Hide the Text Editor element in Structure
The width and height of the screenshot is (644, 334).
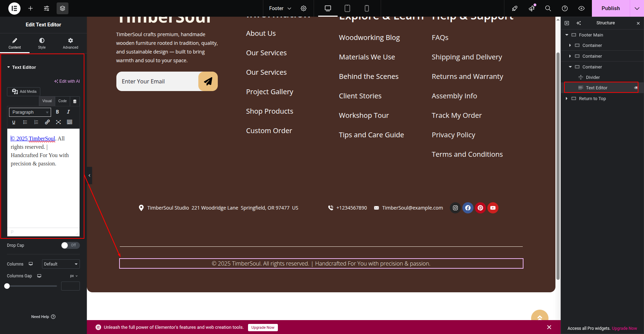(636, 88)
